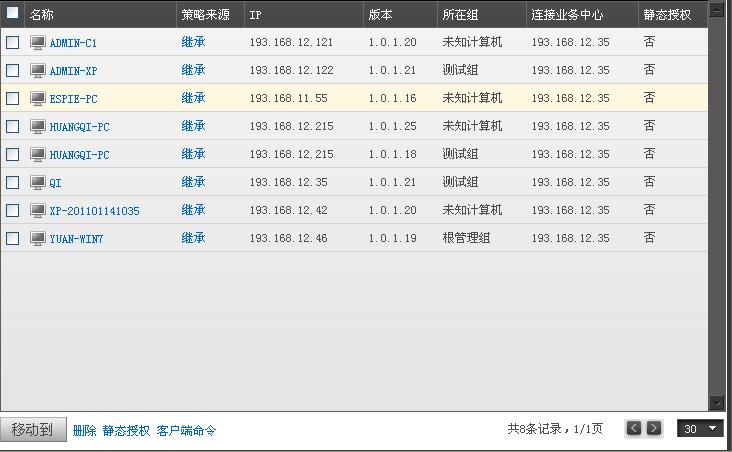Viewport: 732px width, 452px height.
Task: Open the YUAN-WIN7 computer link
Action: click(76, 239)
